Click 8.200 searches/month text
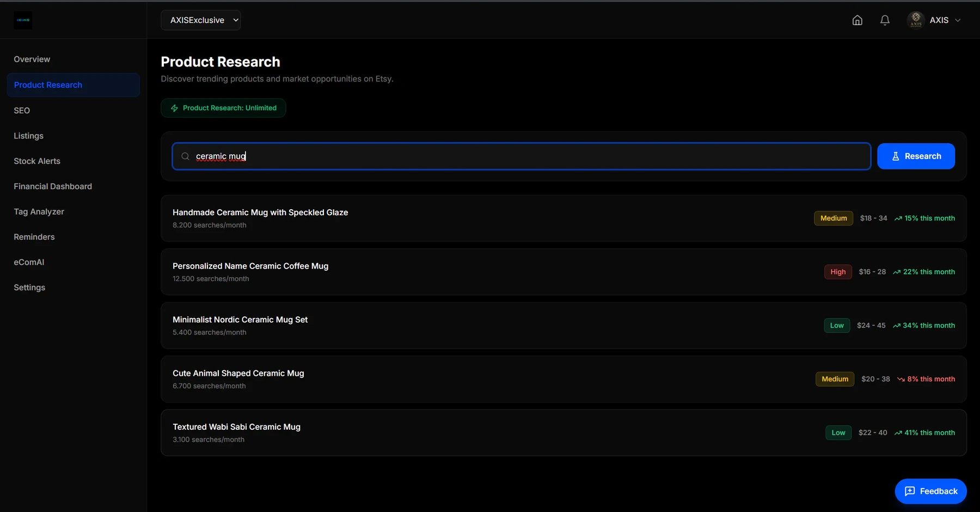Viewport: 980px width, 512px height. tap(210, 225)
